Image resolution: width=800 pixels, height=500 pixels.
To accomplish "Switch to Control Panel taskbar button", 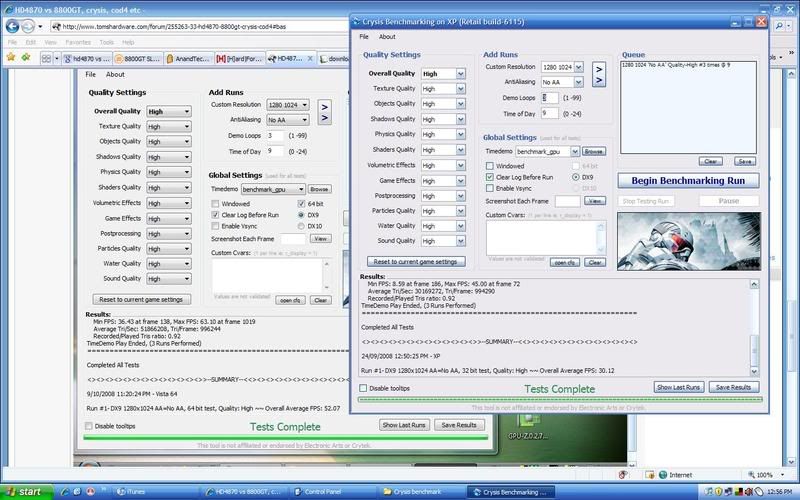I will pos(334,492).
